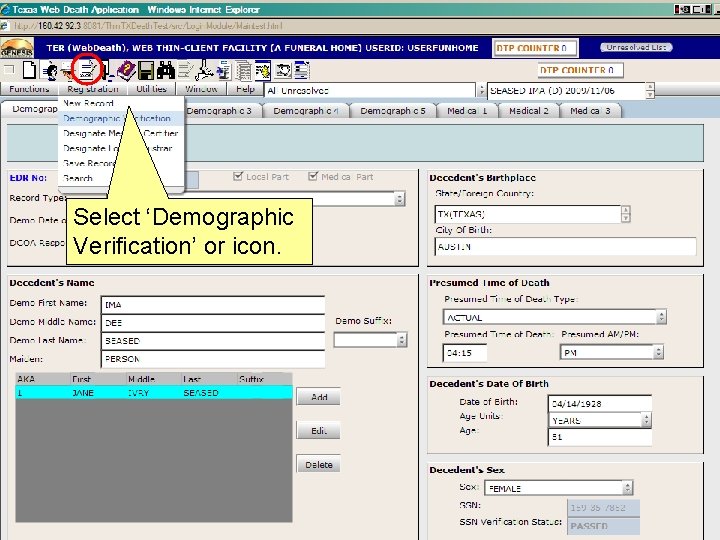Open the Window menu
Viewport: 720px width, 540px height.
pos(201,89)
